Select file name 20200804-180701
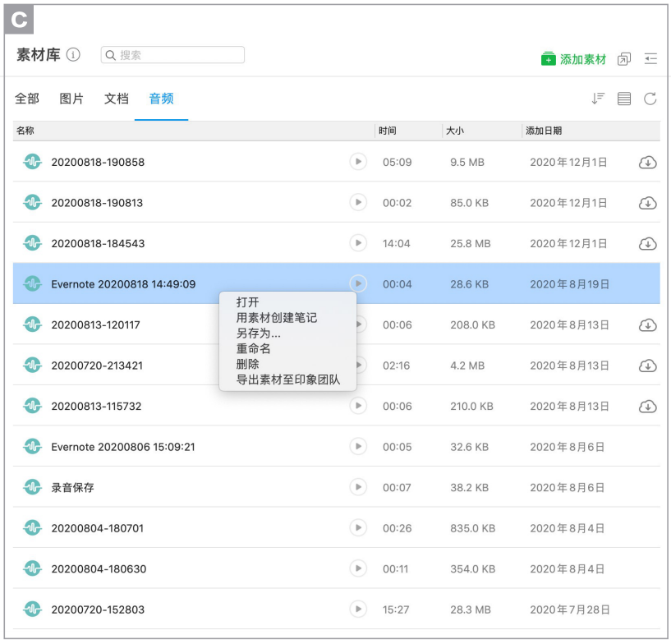The width and height of the screenshot is (671, 644). tap(97, 528)
